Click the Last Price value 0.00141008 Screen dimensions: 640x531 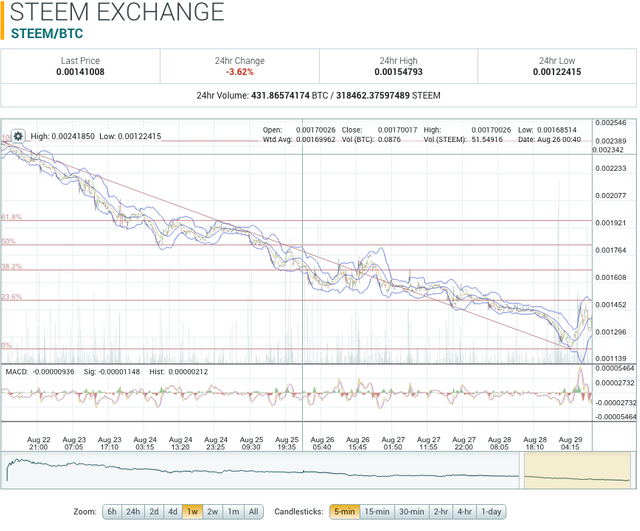point(80,72)
